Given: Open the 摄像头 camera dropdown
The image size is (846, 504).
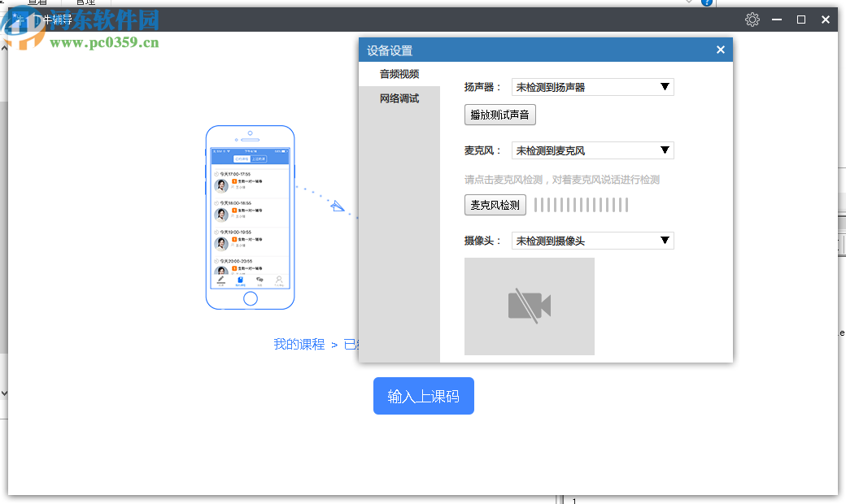Looking at the screenshot, I should point(591,241).
